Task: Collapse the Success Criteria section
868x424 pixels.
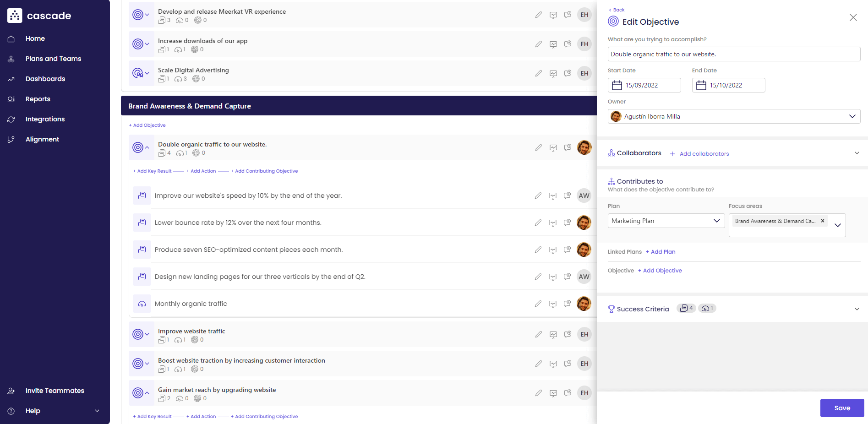Action: pos(857,309)
